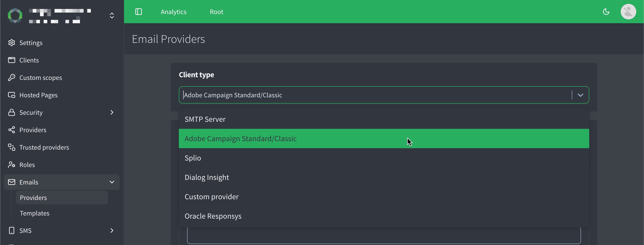The height and width of the screenshot is (245, 644).
Task: Click the Settings gear icon in sidebar
Action: [11, 43]
